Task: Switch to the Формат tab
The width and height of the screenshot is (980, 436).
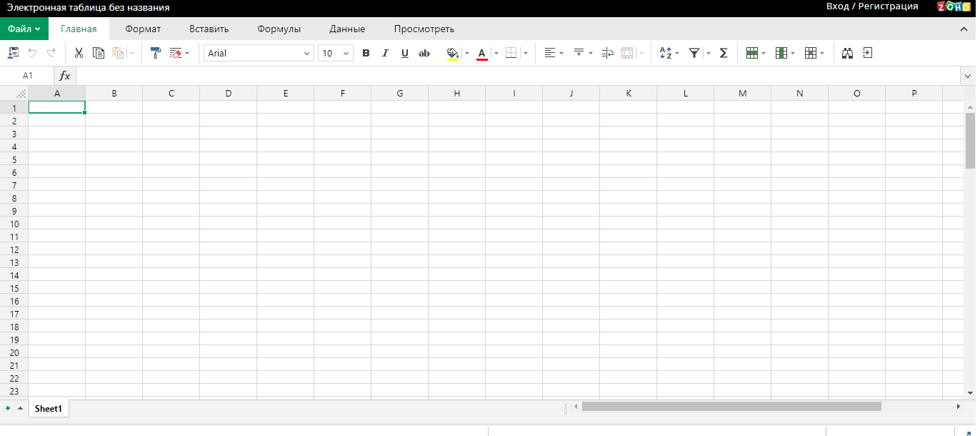Action: pyautogui.click(x=143, y=29)
